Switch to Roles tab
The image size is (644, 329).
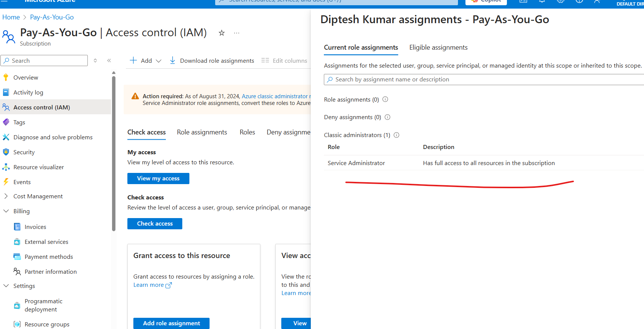pyautogui.click(x=247, y=132)
